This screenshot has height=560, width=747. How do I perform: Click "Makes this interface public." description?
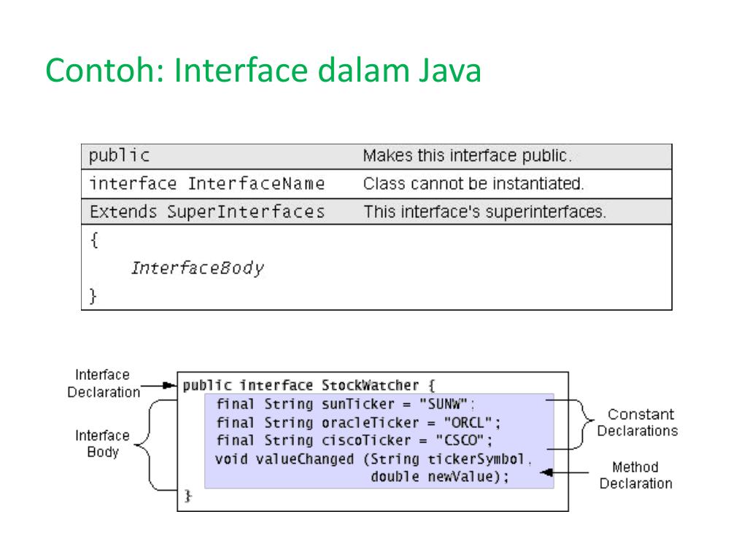click(x=468, y=156)
